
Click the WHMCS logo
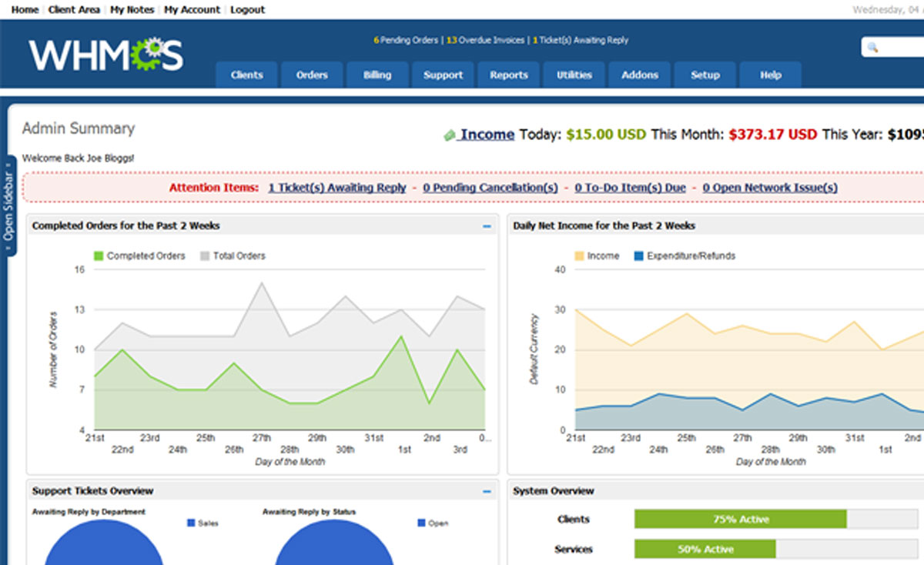106,55
